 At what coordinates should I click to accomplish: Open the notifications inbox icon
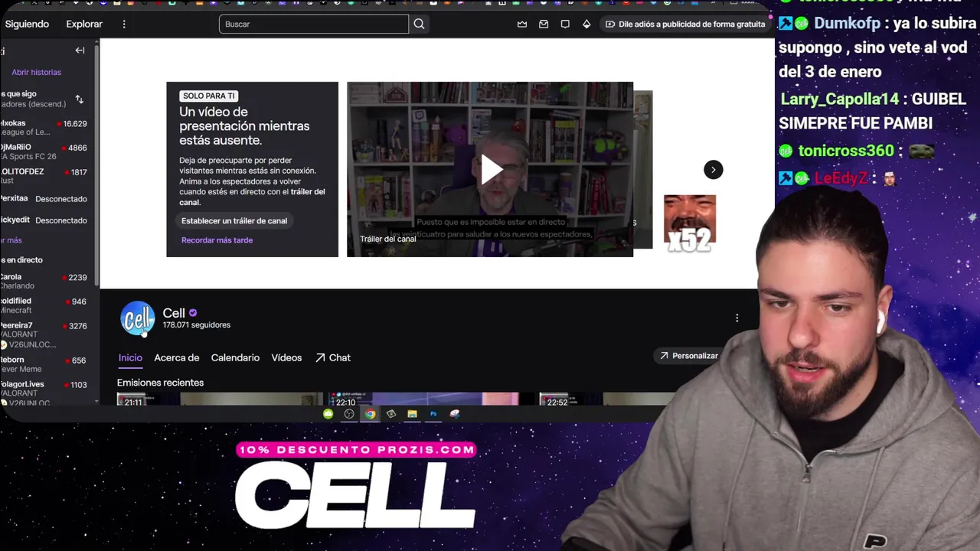pos(544,24)
